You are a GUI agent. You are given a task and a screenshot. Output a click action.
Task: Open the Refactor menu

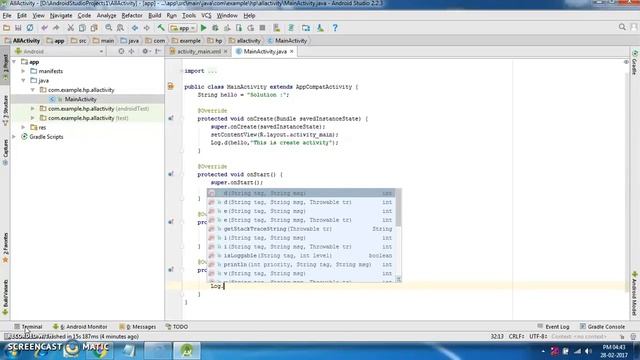132,16
